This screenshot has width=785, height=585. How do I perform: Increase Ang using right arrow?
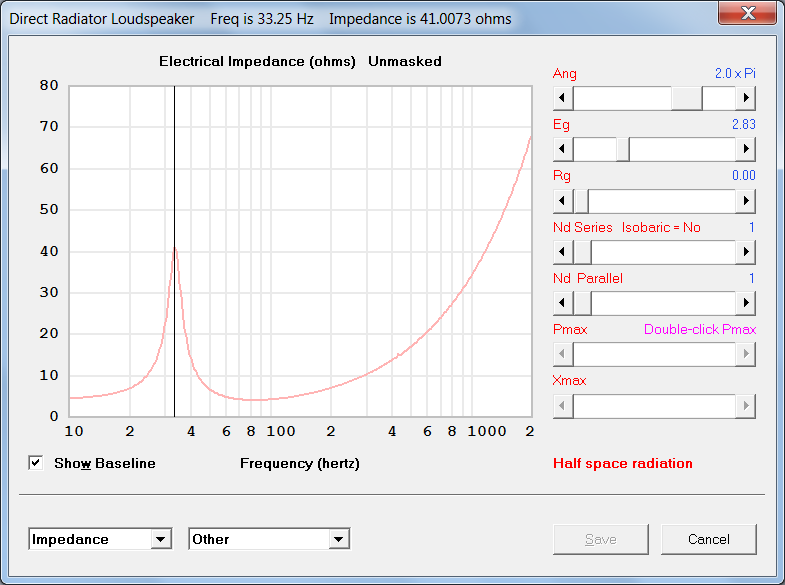pyautogui.click(x=745, y=98)
